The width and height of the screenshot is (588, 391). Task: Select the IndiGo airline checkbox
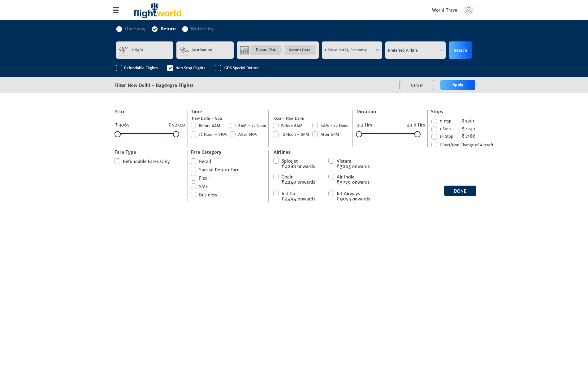tap(276, 193)
